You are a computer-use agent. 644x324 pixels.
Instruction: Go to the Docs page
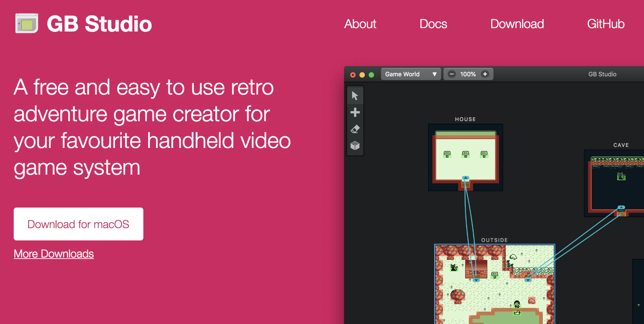(x=433, y=24)
